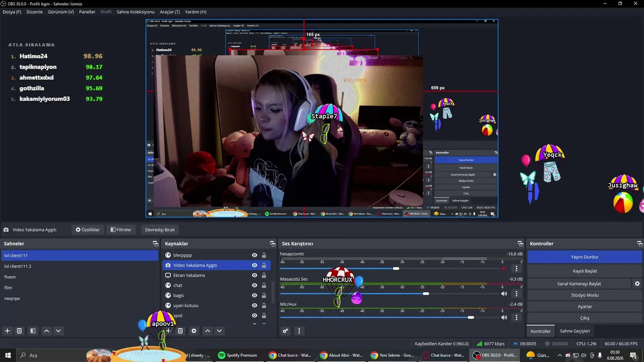Move selected source down in Kaynaklar
The width and height of the screenshot is (644, 362).
click(219, 331)
